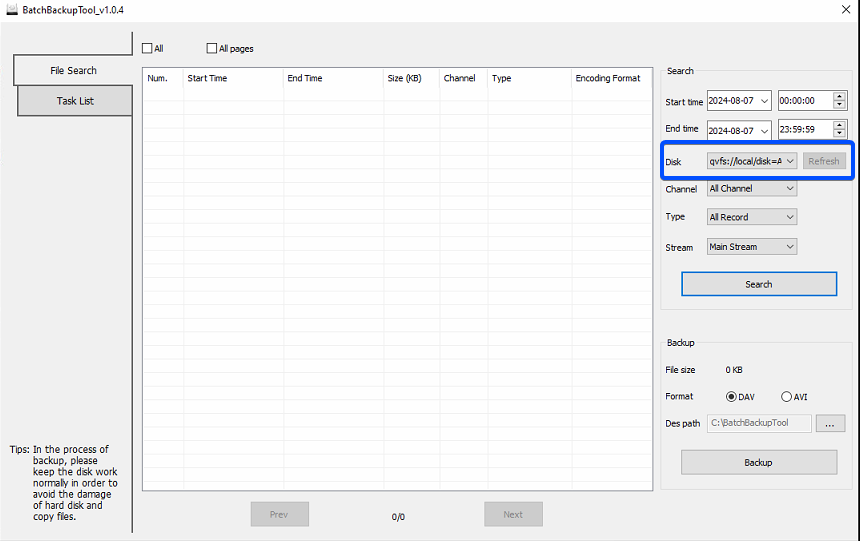Open the Stream dropdown showing Main Stream

(x=789, y=247)
